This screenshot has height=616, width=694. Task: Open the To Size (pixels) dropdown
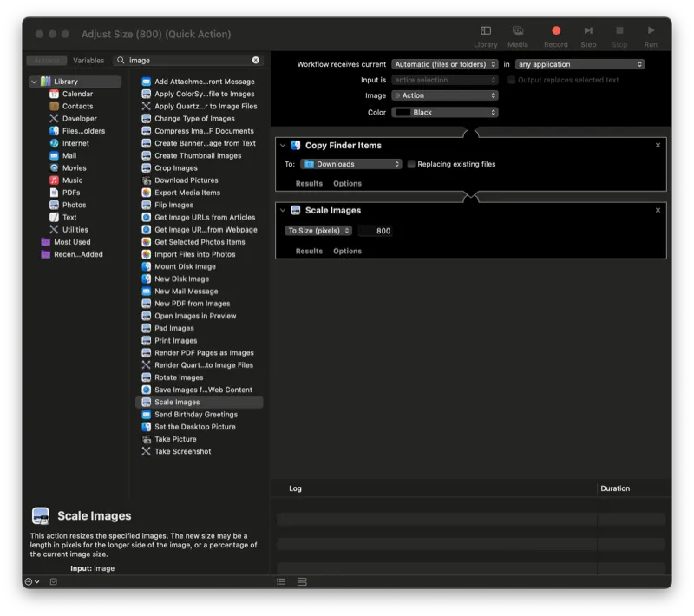tap(318, 231)
